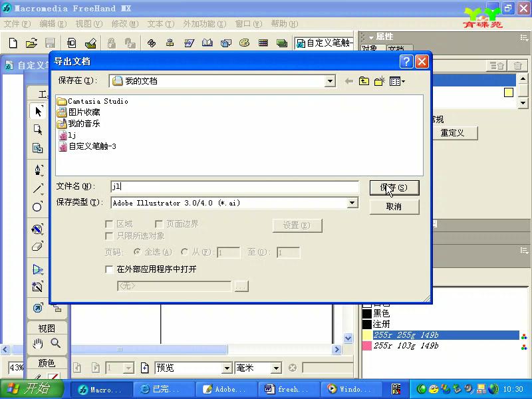Open the page number dropdown in status bar
The height and width of the screenshot is (399, 532).
pyautogui.click(x=128, y=368)
